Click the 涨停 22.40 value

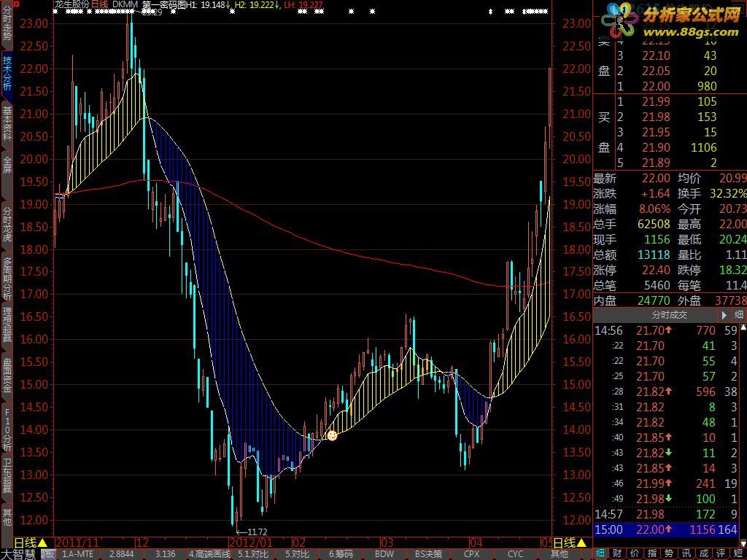pos(656,270)
